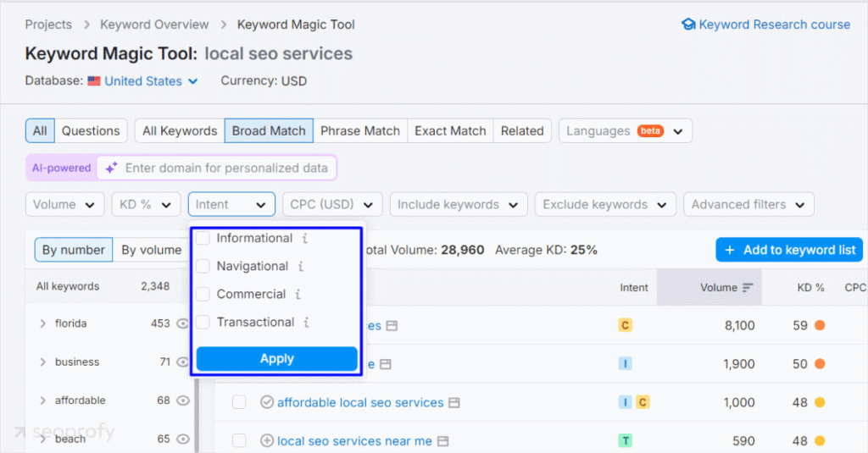Click the info icon next to Informational

tap(305, 239)
